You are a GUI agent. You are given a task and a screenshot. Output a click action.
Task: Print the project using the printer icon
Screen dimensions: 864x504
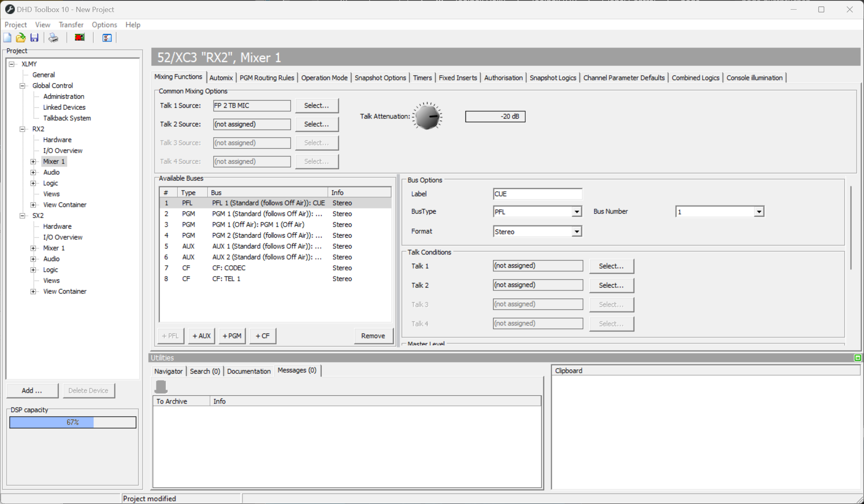[53, 37]
